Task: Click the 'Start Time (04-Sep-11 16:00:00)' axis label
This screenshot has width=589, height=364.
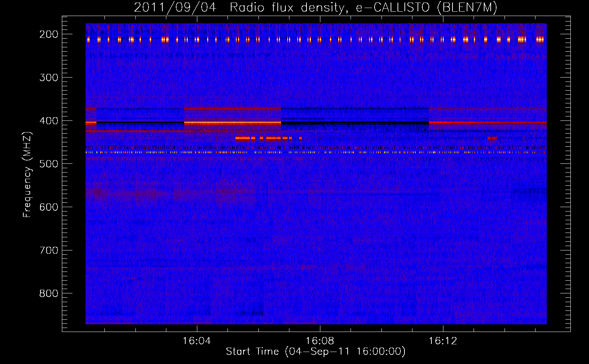Action: [316, 352]
